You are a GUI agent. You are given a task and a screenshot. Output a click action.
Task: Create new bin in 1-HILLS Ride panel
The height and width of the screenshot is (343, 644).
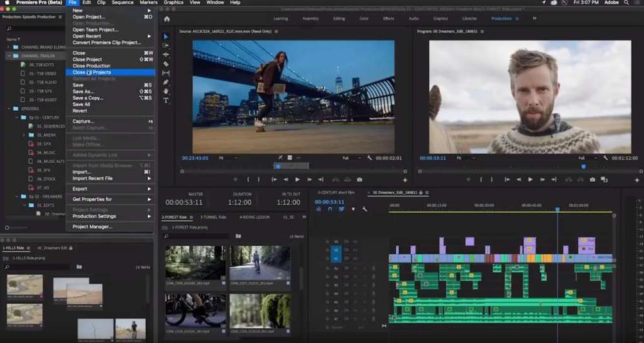(x=79, y=266)
